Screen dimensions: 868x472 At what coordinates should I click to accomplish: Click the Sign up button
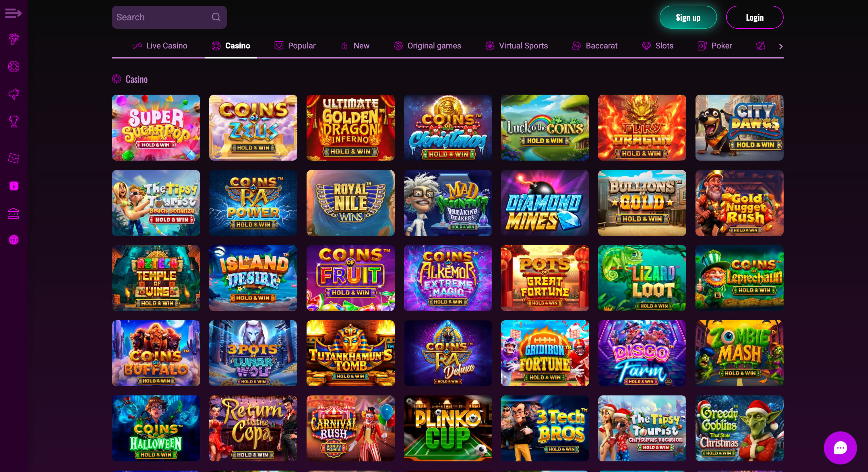688,17
